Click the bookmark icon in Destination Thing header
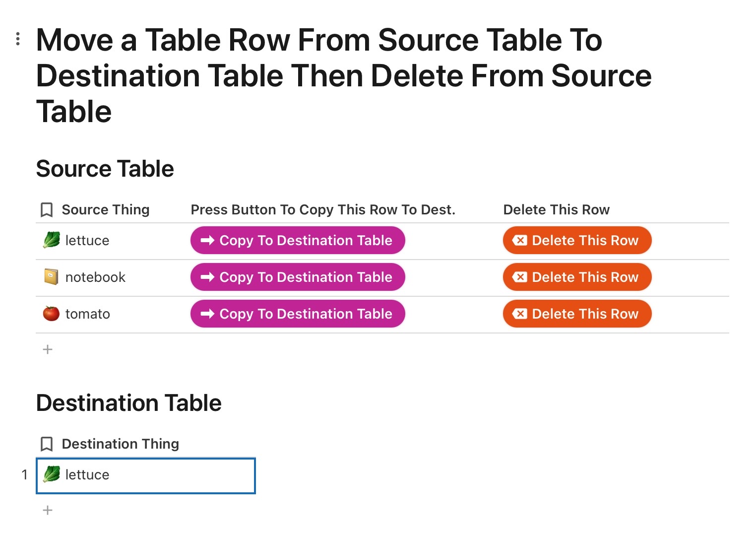This screenshot has width=756, height=533. tap(47, 444)
